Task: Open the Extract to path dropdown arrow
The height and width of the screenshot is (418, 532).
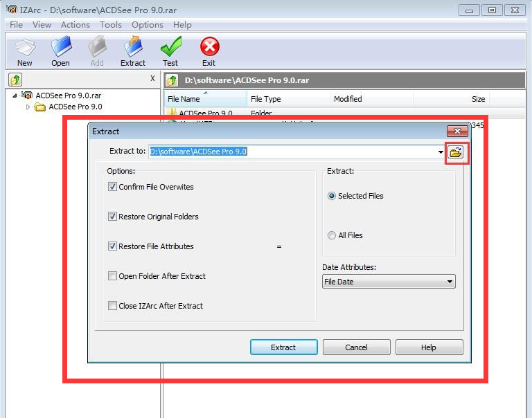Action: [x=441, y=152]
